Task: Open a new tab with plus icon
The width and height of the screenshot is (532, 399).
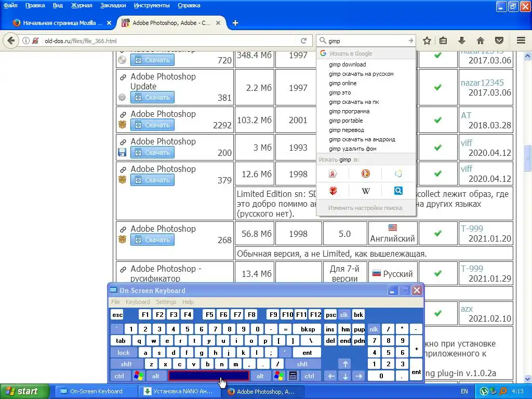Action: coord(235,23)
